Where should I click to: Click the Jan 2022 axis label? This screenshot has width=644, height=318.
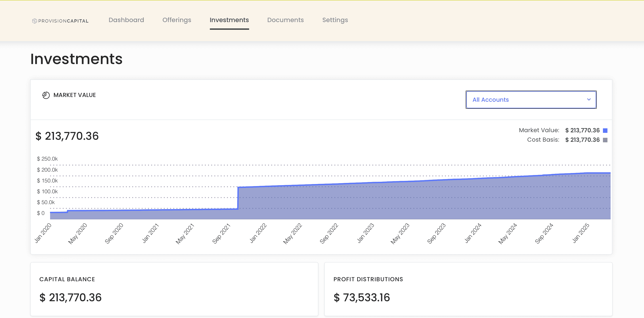(x=258, y=233)
